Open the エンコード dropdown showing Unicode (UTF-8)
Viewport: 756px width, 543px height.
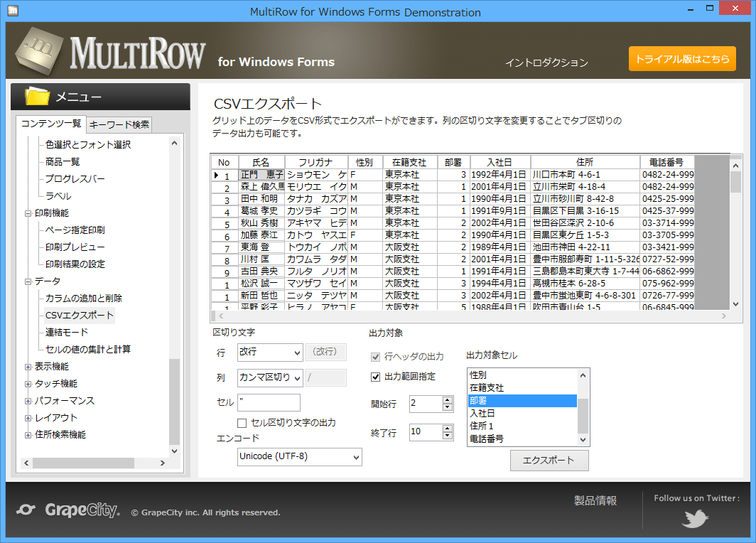(x=299, y=457)
